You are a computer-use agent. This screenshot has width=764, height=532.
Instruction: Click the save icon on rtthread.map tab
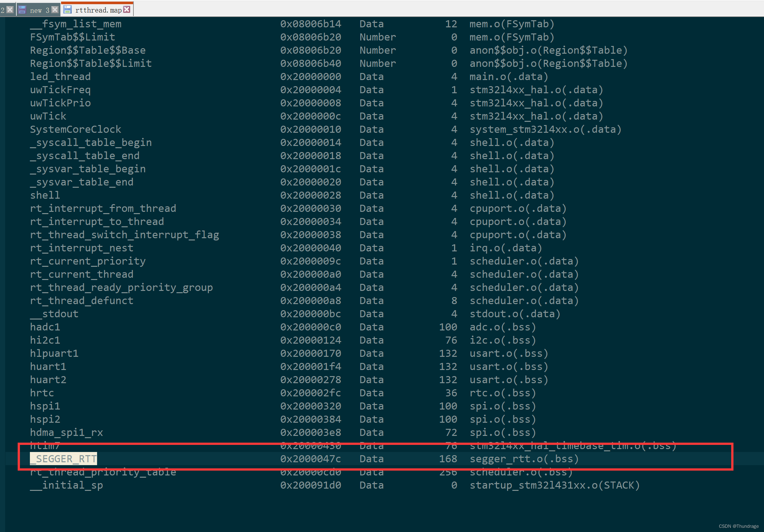pyautogui.click(x=67, y=10)
